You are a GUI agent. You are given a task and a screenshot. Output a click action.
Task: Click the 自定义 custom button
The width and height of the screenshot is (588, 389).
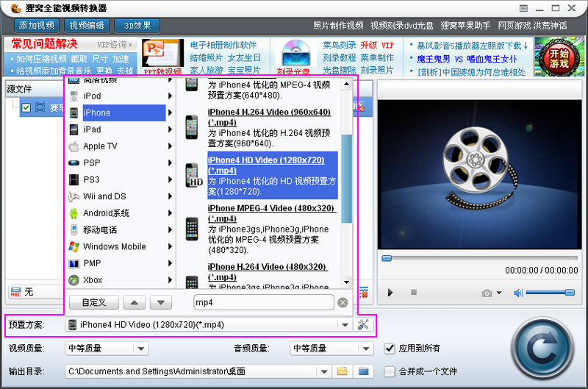(x=94, y=302)
